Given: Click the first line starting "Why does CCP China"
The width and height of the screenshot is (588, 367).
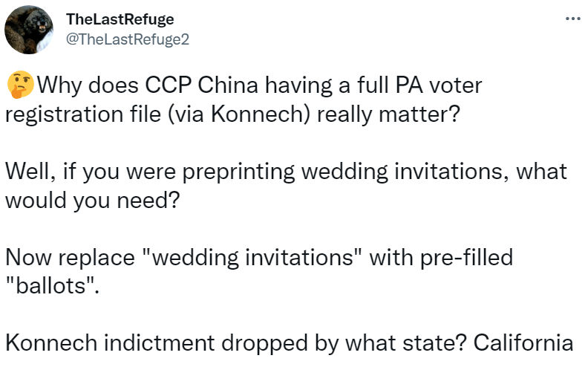Looking at the screenshot, I should 258,87.
